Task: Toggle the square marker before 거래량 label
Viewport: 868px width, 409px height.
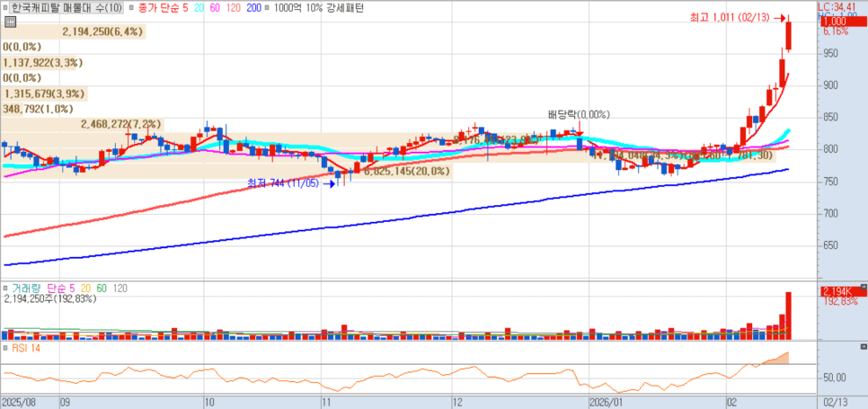Action: pos(6,289)
